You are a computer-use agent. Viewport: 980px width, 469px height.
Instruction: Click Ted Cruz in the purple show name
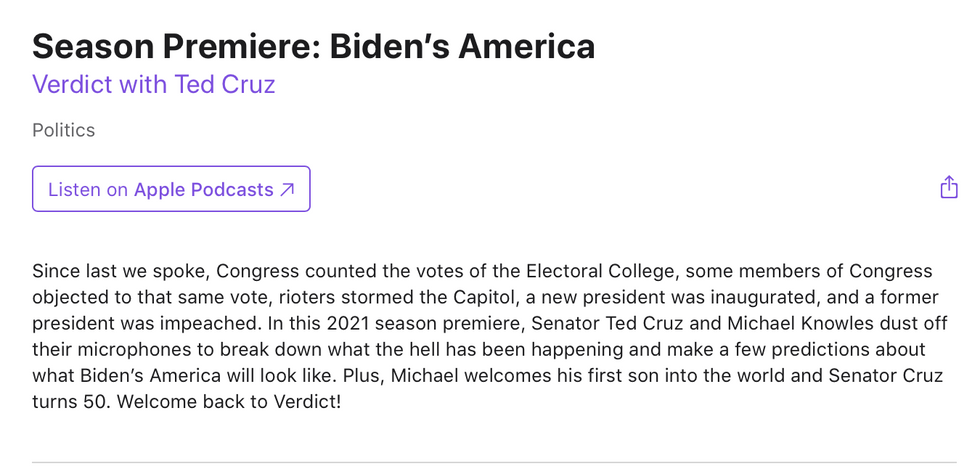(x=224, y=84)
